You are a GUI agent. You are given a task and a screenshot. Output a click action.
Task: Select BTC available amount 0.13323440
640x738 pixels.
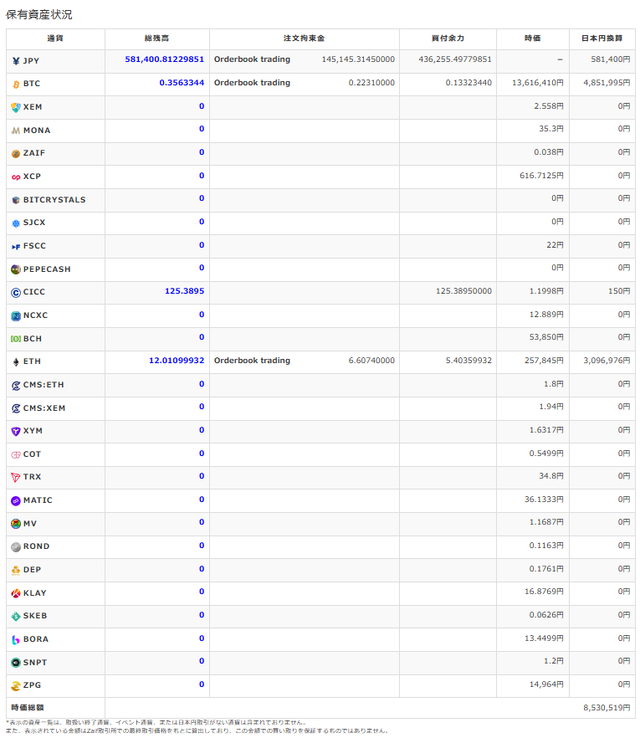pyautogui.click(x=469, y=82)
